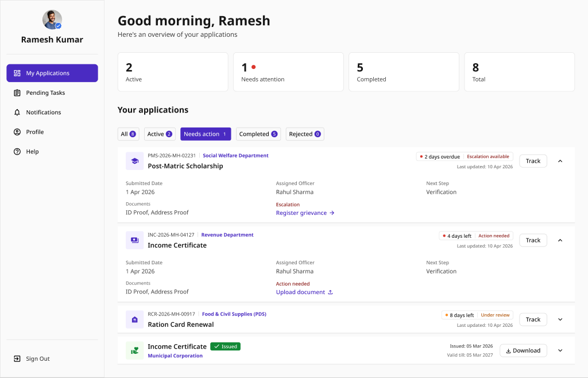This screenshot has height=378, width=588.
Task: Click the 4 days left status badge
Action: point(457,236)
